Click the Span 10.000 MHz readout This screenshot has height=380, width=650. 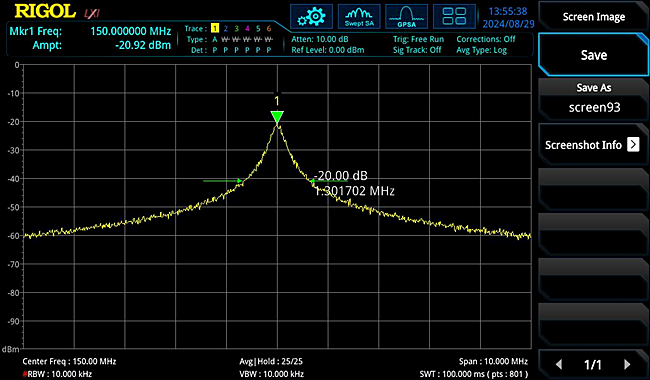[x=493, y=361]
